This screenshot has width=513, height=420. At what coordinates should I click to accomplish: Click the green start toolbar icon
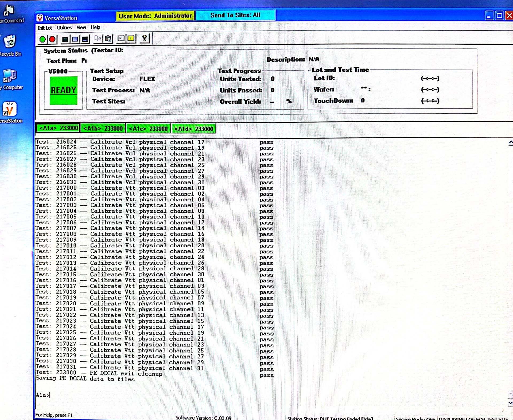coord(42,39)
